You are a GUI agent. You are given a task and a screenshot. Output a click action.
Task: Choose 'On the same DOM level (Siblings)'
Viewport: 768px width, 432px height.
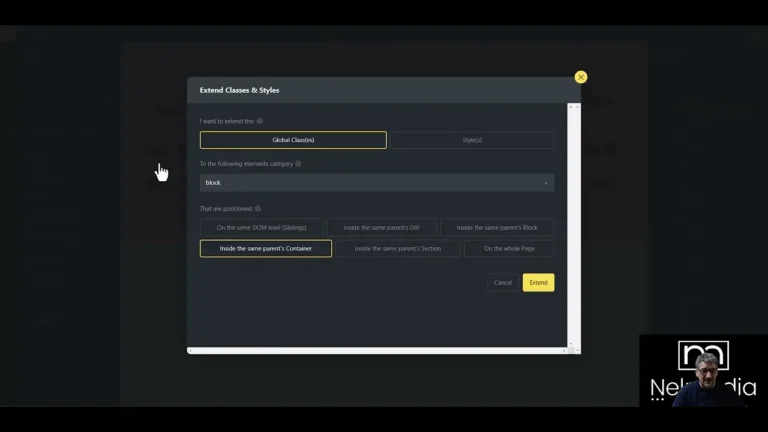pyautogui.click(x=262, y=227)
